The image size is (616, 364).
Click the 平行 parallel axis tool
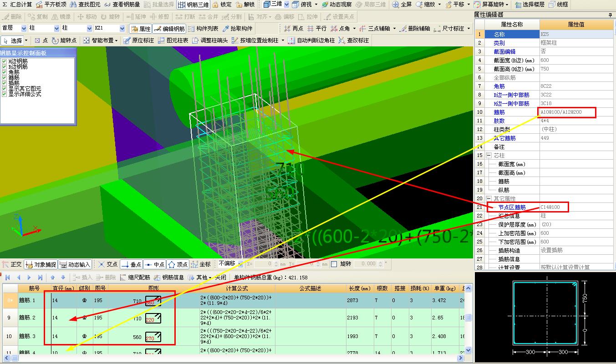tap(317, 29)
